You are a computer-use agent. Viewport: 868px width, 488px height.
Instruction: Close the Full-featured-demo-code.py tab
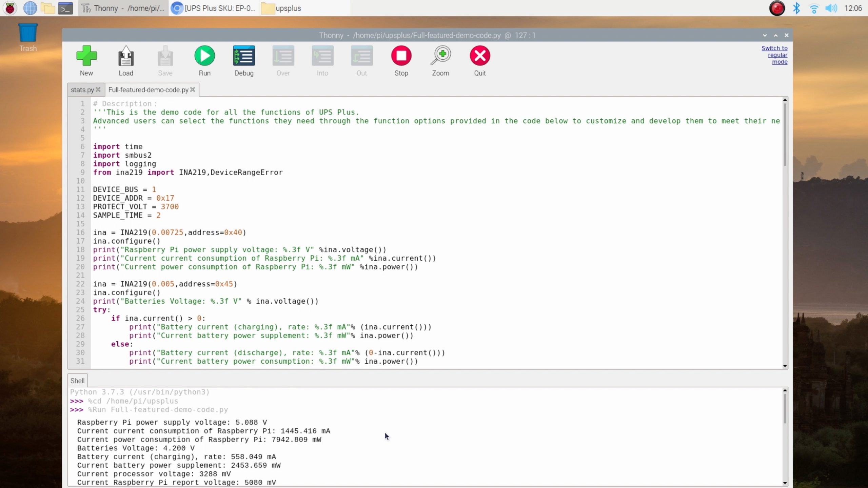193,89
